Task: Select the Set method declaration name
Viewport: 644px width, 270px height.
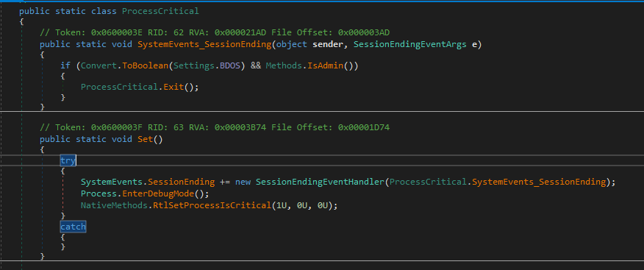Action: pyautogui.click(x=145, y=139)
